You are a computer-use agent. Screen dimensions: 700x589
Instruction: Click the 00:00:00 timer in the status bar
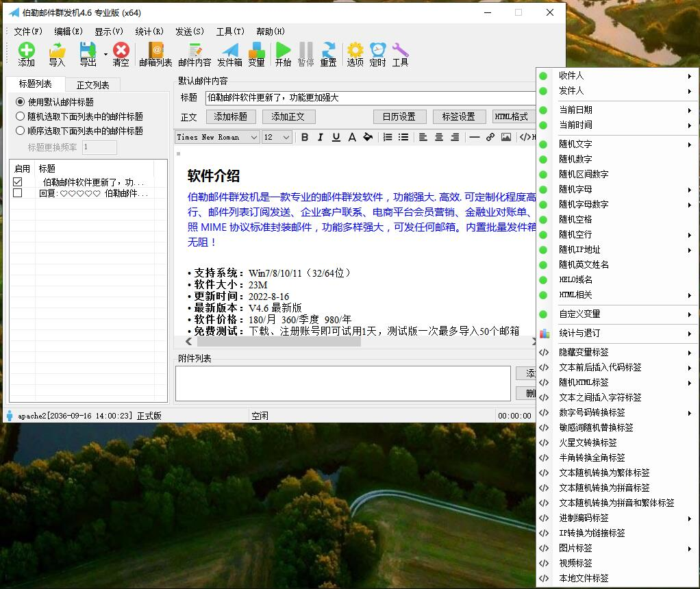(514, 416)
